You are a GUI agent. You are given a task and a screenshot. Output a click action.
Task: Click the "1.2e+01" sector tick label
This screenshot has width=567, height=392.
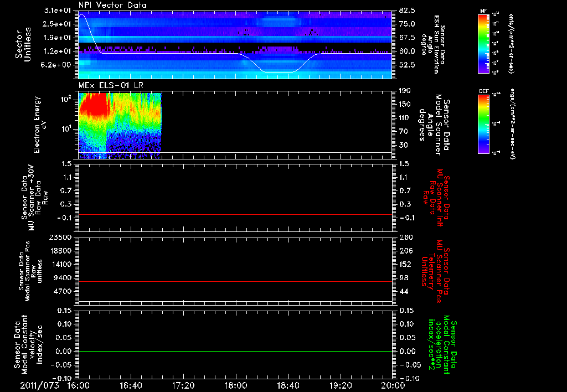pyautogui.click(x=58, y=51)
